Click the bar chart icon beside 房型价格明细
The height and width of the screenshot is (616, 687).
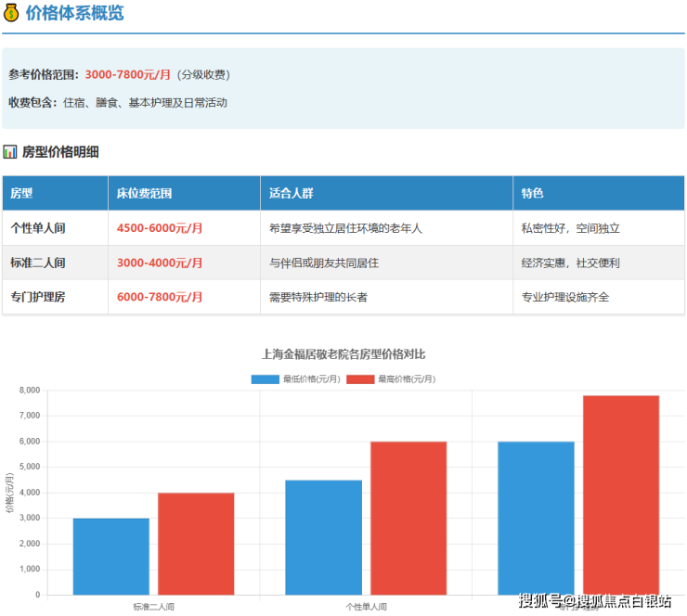tap(10, 151)
